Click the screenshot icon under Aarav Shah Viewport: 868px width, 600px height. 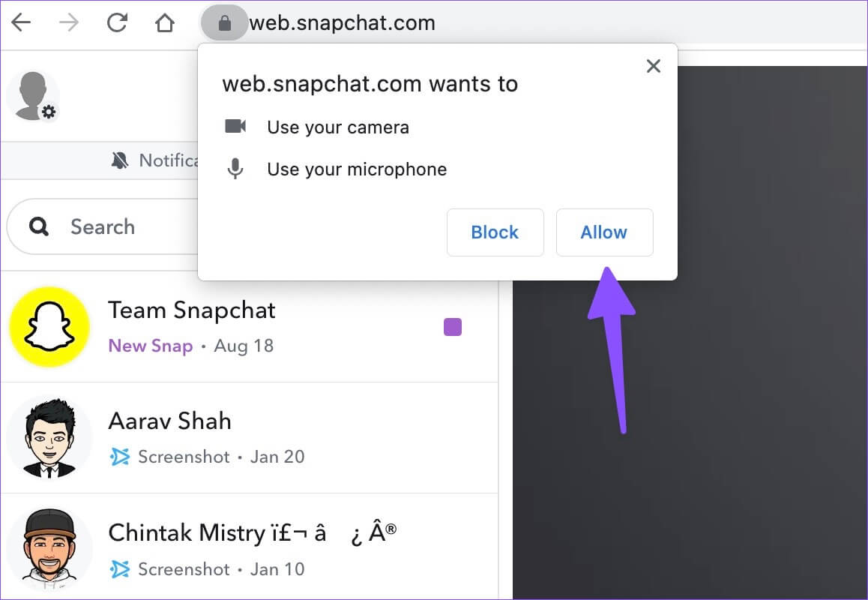(x=120, y=457)
